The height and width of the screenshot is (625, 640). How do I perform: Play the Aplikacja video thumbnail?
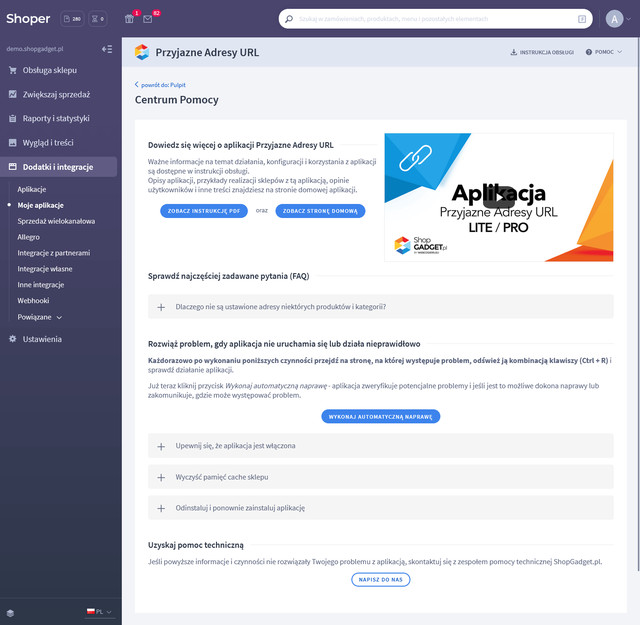tap(497, 197)
